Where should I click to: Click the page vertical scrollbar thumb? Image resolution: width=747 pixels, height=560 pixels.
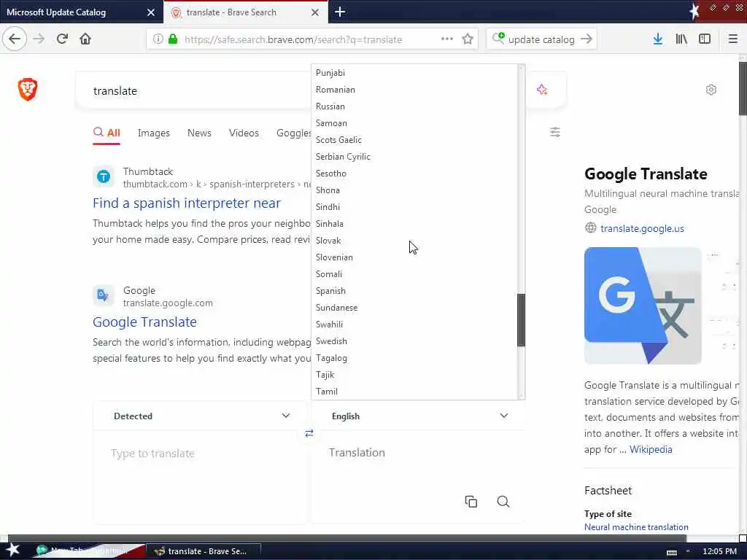tap(743, 88)
